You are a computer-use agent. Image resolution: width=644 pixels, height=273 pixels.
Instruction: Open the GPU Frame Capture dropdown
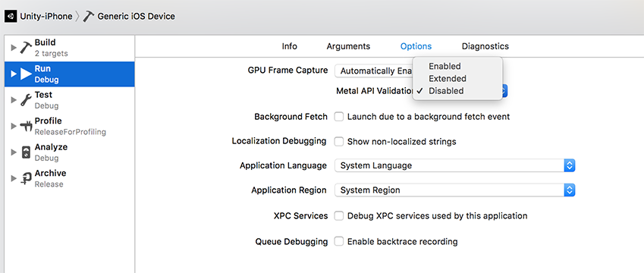tap(374, 71)
